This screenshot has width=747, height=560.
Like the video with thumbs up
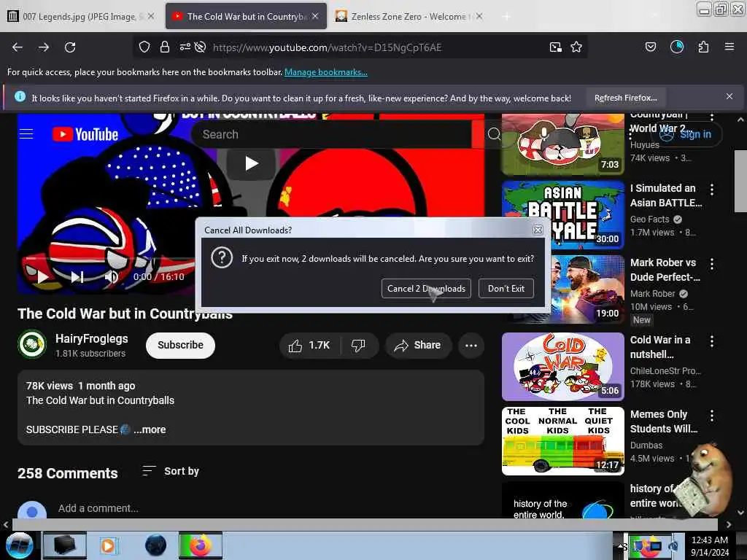coord(309,346)
